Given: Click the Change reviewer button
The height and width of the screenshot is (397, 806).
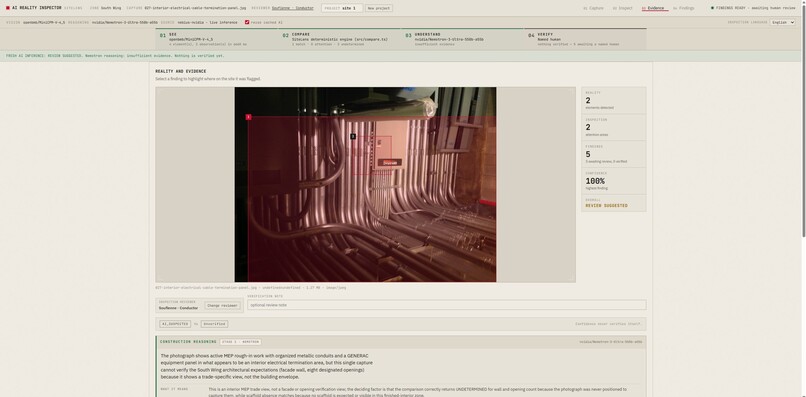Looking at the screenshot, I should (x=223, y=305).
